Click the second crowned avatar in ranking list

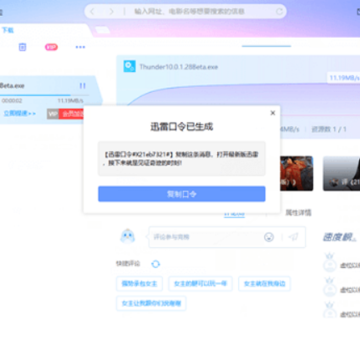click(x=330, y=287)
